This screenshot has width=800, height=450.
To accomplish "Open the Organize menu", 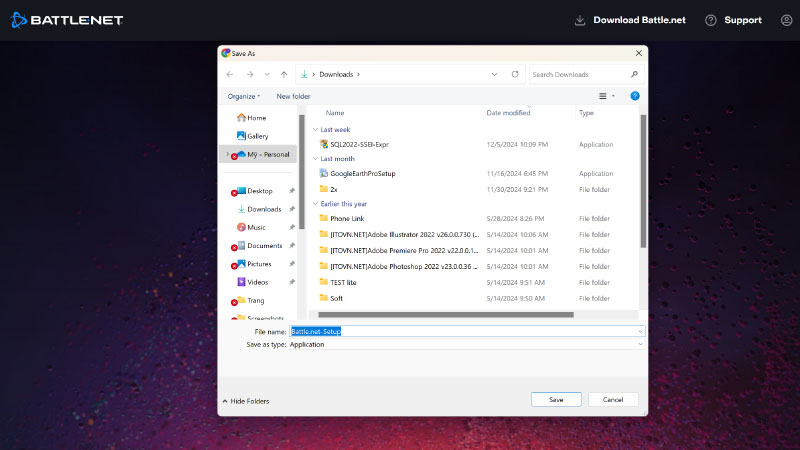I will pos(243,96).
